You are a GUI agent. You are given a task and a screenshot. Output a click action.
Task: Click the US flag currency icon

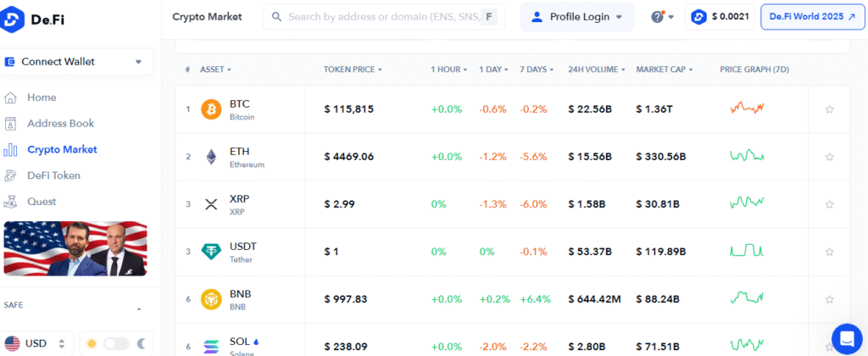coord(12,343)
